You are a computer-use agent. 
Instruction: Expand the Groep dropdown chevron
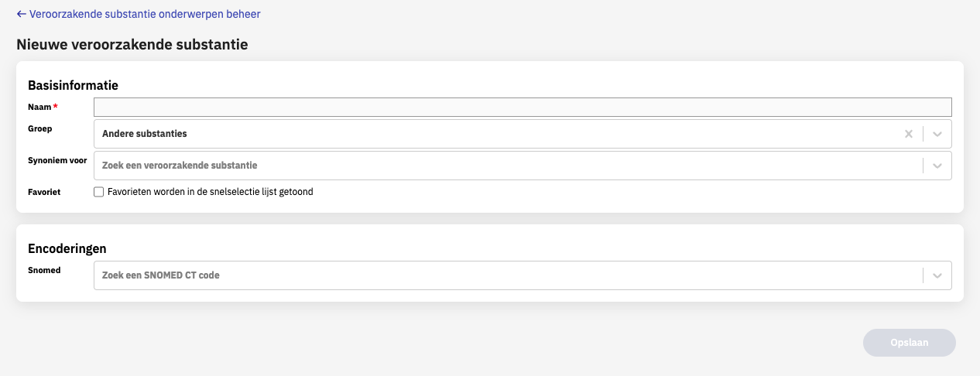point(937,134)
